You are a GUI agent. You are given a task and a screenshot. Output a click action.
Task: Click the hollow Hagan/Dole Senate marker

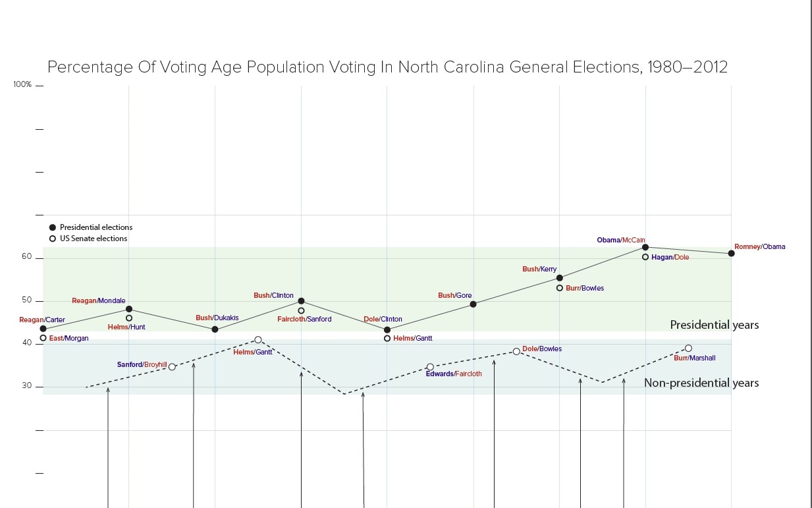click(645, 257)
